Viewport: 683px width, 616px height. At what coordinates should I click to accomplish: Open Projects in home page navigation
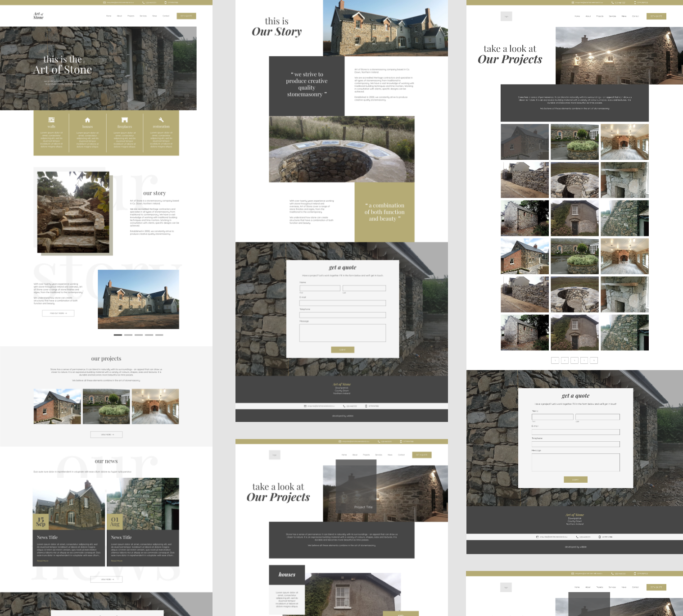pyautogui.click(x=131, y=16)
